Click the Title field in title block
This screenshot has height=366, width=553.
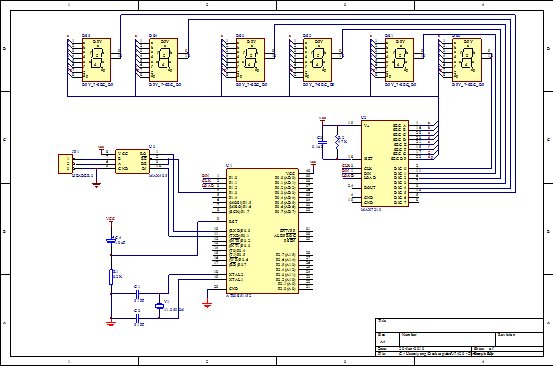pyautogui.click(x=459, y=325)
